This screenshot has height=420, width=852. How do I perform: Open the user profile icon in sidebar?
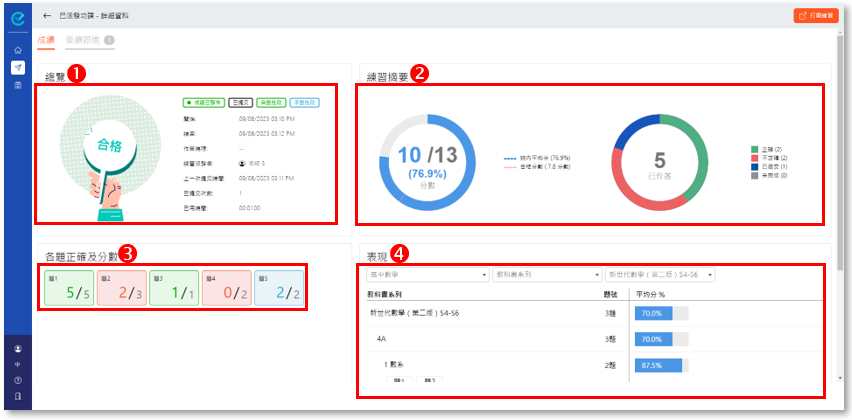(x=18, y=349)
